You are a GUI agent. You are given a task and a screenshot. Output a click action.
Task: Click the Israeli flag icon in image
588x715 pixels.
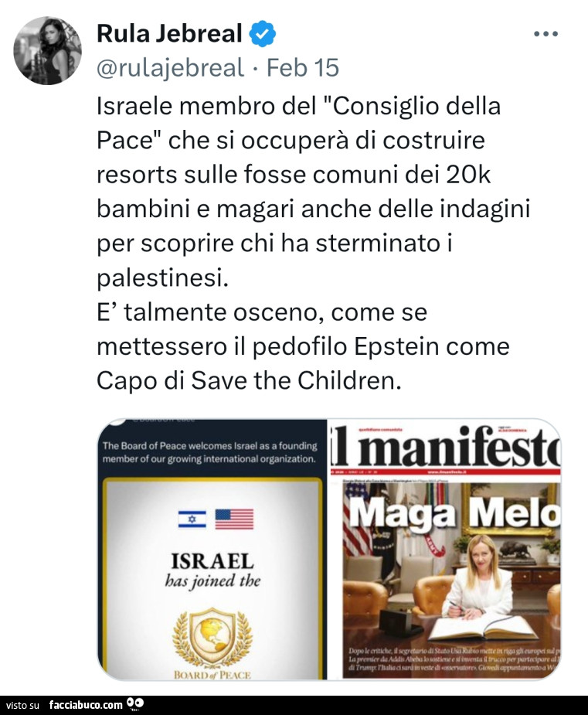point(192,519)
